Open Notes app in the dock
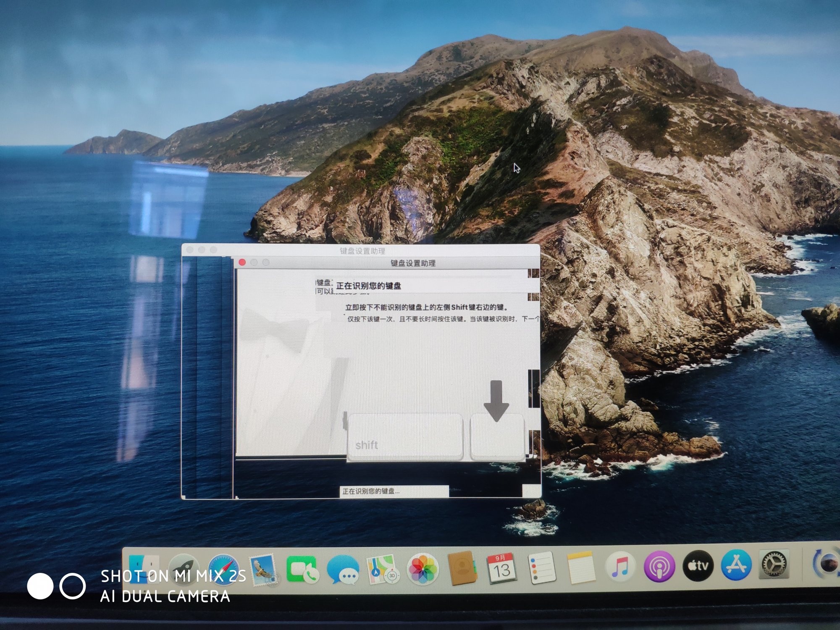 (x=581, y=568)
